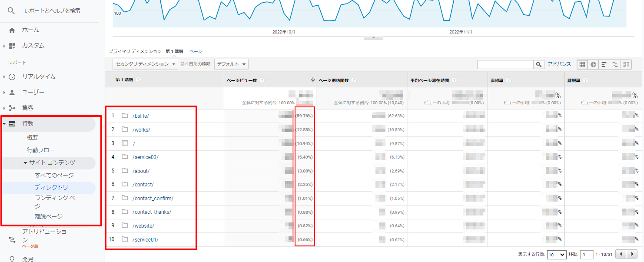
Task: Open すべてのページ report
Action: click(54, 176)
